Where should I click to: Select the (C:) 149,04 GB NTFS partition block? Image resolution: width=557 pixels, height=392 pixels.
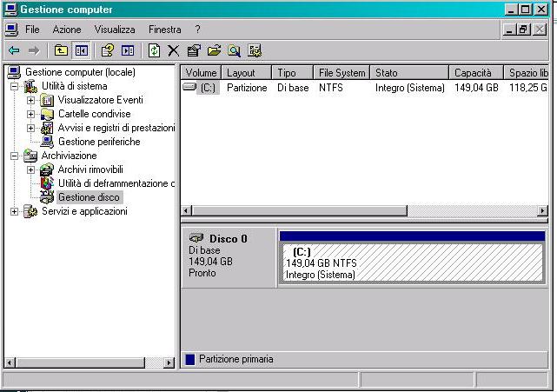[413, 263]
